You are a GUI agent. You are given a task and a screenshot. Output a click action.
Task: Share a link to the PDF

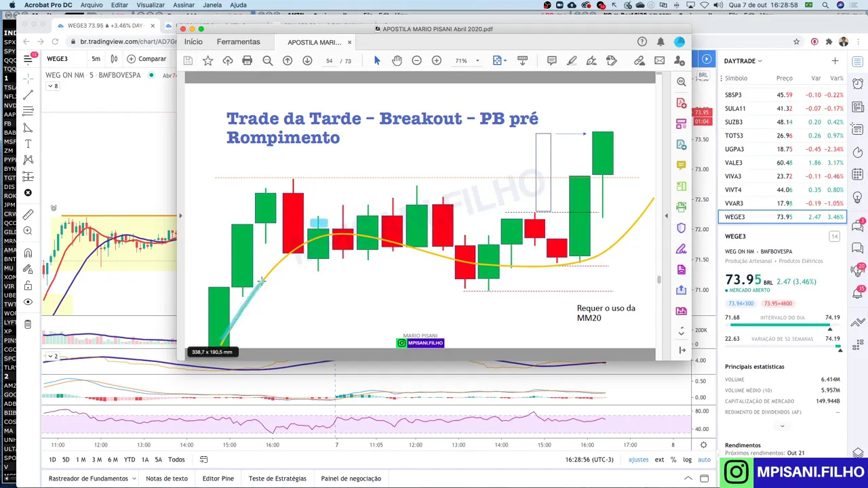[639, 61]
